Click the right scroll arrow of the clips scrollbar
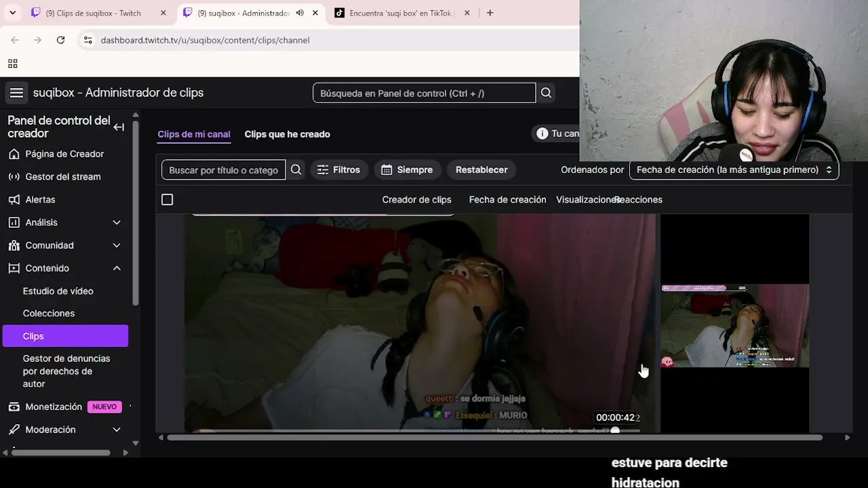Image resolution: width=868 pixels, height=488 pixels. point(847,438)
